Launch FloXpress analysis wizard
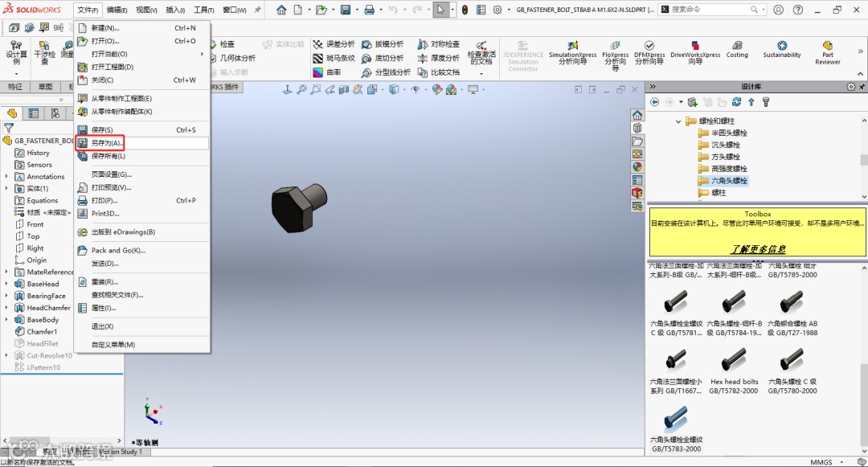The width and height of the screenshot is (868, 467). pos(615,55)
